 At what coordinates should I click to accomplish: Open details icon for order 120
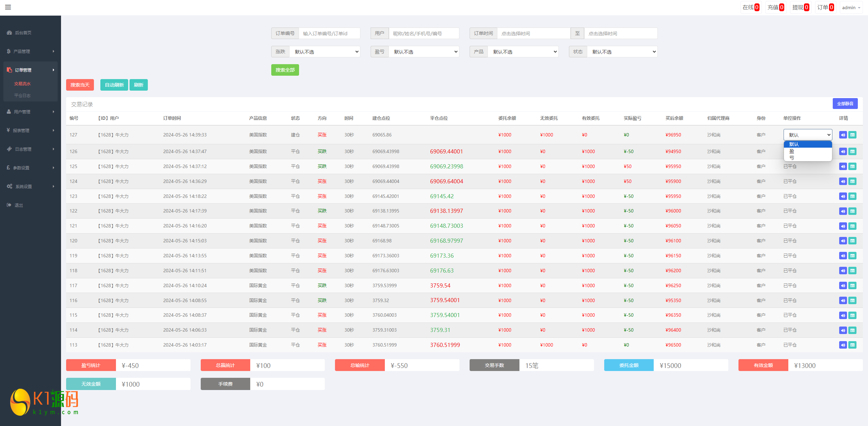pos(852,241)
